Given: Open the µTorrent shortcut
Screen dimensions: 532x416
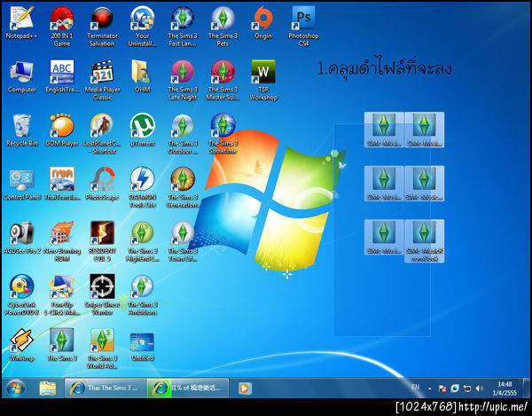Looking at the screenshot, I should [x=143, y=130].
